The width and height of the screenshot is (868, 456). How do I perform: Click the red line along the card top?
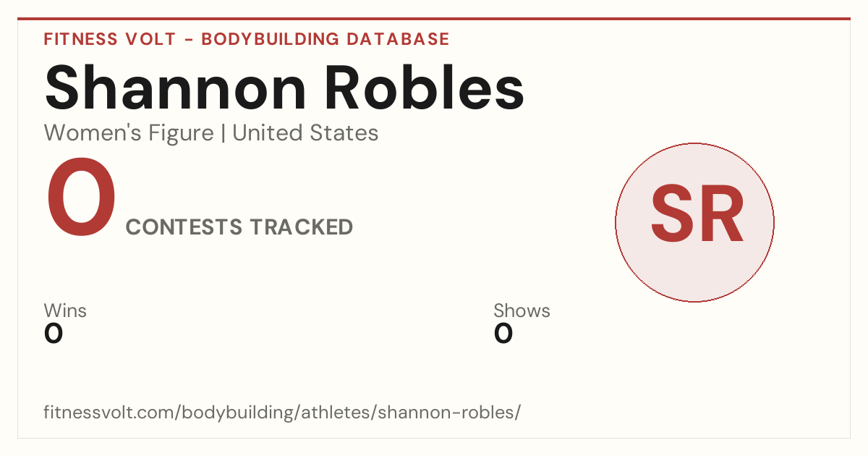click(x=434, y=19)
